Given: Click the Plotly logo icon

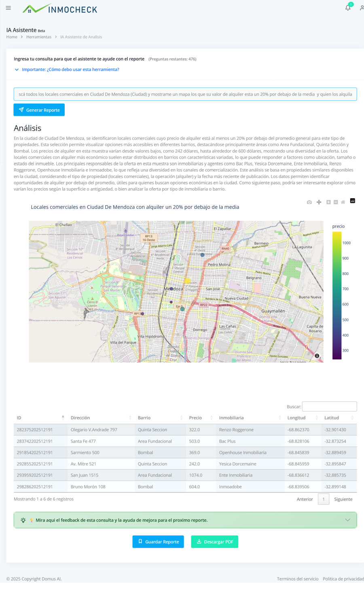Looking at the screenshot, I should coord(353,201).
